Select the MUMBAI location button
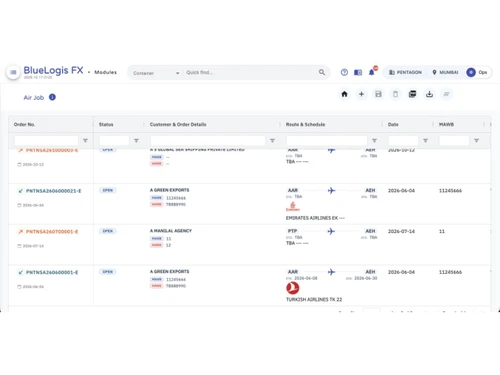The image size is (500, 375). (x=445, y=72)
